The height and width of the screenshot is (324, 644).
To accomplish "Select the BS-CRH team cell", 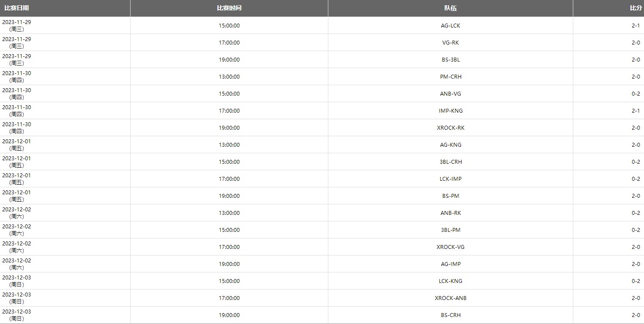I will point(451,315).
